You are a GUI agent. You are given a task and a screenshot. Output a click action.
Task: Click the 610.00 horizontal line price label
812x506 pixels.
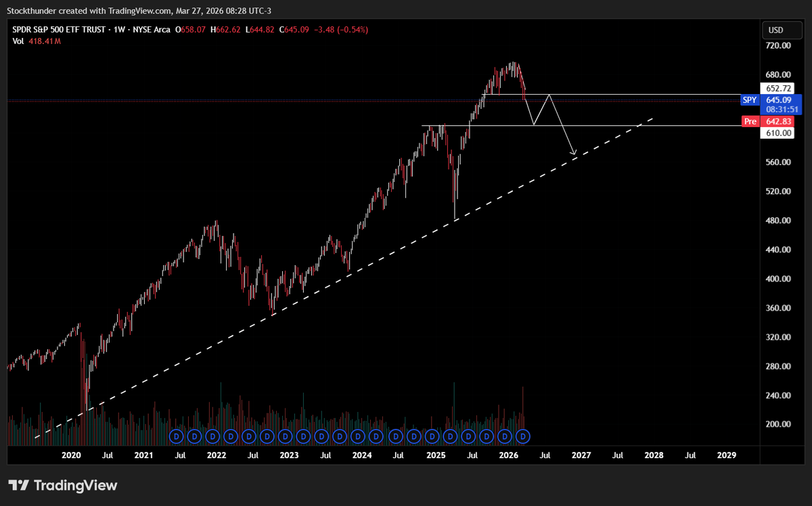click(x=777, y=133)
